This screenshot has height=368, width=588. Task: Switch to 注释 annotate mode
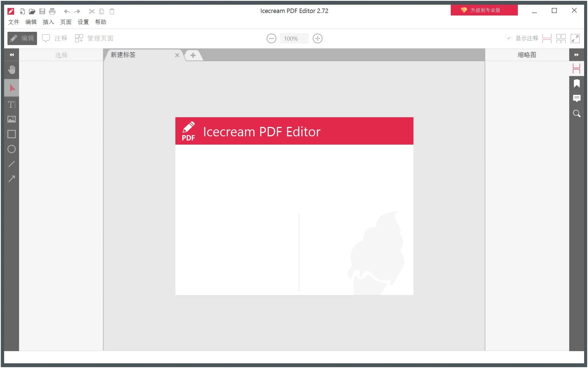[x=55, y=38]
